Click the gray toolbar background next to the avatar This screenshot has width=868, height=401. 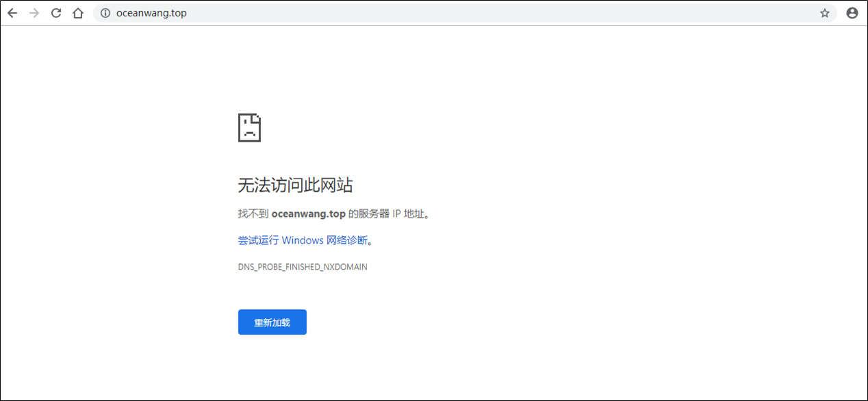tap(804, 12)
